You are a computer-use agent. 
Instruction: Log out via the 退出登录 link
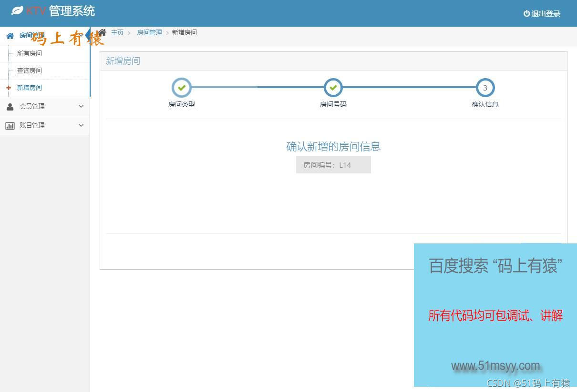542,13
